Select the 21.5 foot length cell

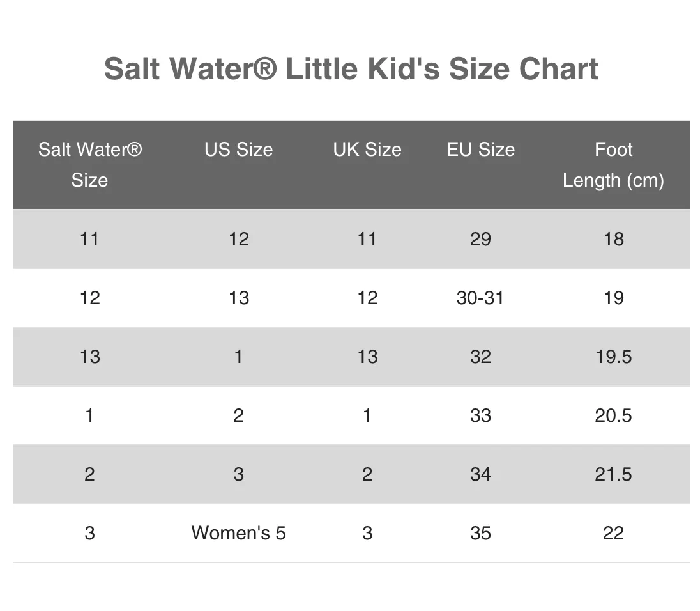pyautogui.click(x=613, y=474)
